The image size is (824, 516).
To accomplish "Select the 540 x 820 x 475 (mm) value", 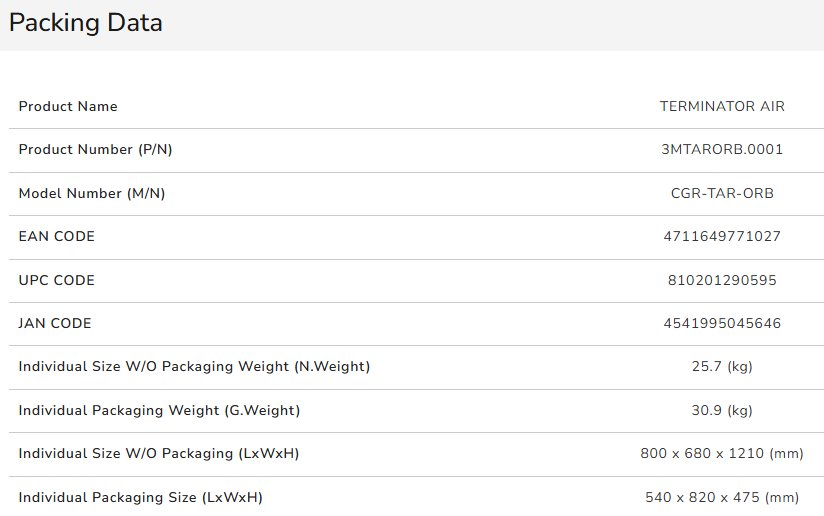I will [722, 498].
